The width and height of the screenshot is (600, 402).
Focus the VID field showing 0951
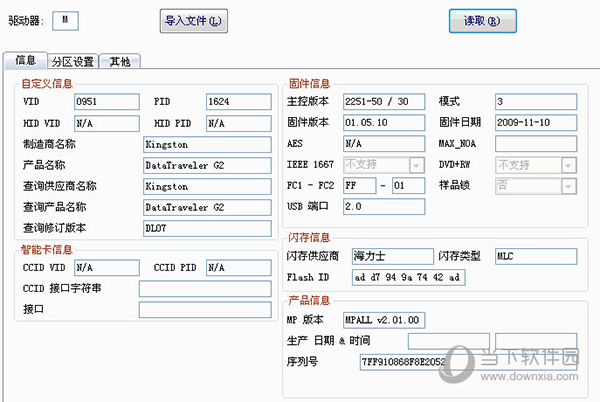[106, 102]
